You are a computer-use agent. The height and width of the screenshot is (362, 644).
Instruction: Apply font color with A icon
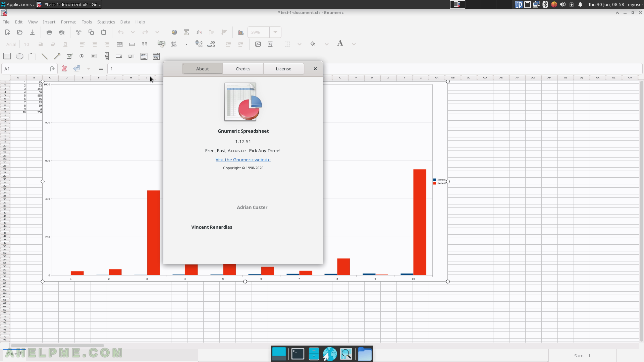[340, 44]
